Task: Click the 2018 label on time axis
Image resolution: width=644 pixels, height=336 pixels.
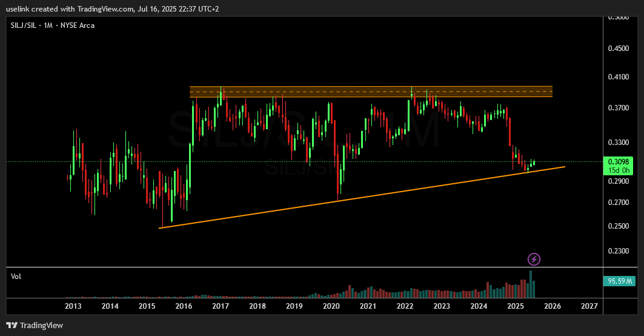Action: [x=257, y=306]
